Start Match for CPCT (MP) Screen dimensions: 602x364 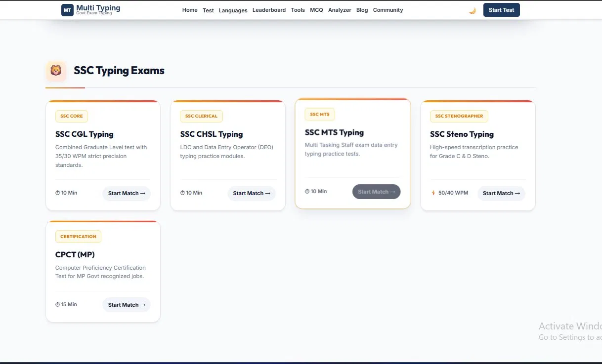[x=127, y=305]
